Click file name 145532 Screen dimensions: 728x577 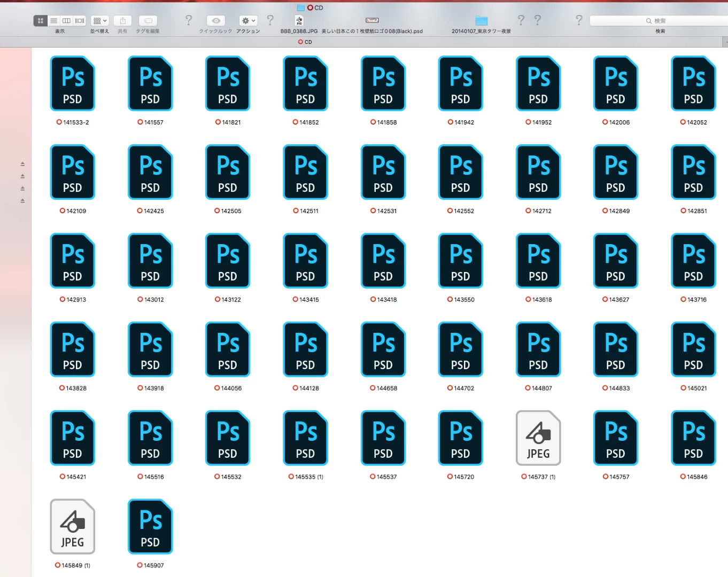231,477
